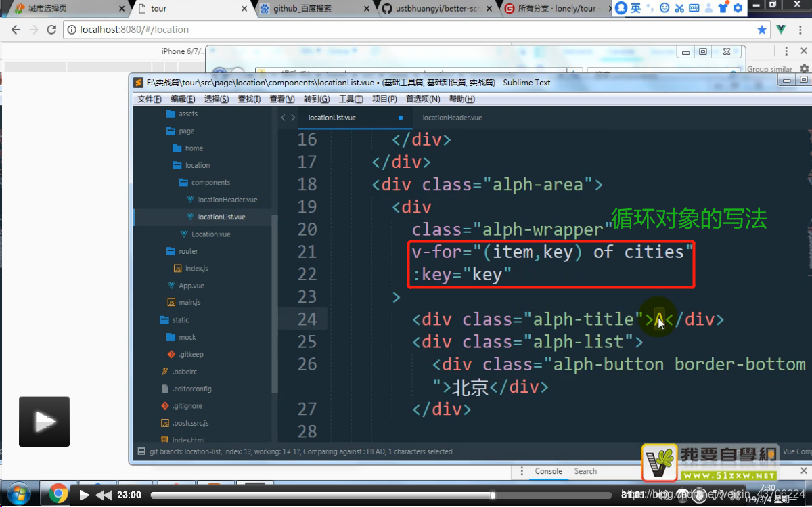812x507 pixels.
Task: Open the 项目(P) menu in Sublime Text
Action: click(384, 99)
